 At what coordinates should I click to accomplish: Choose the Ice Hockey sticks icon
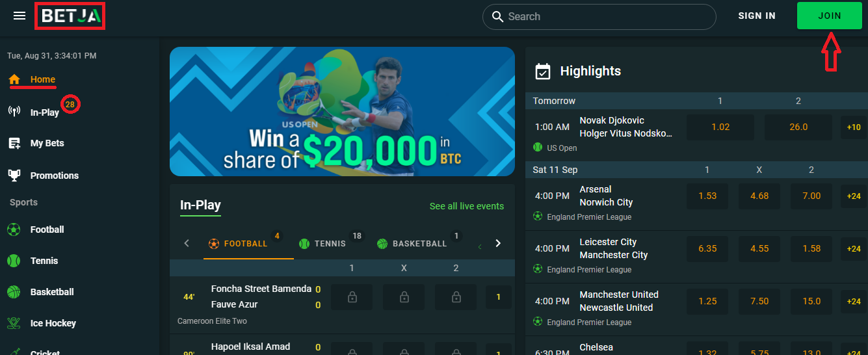point(14,323)
